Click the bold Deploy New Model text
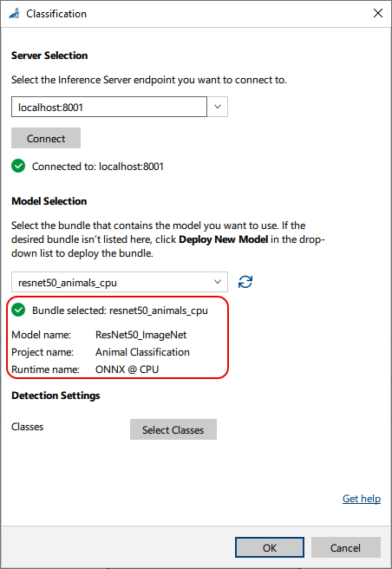This screenshot has height=569, width=392. click(224, 239)
